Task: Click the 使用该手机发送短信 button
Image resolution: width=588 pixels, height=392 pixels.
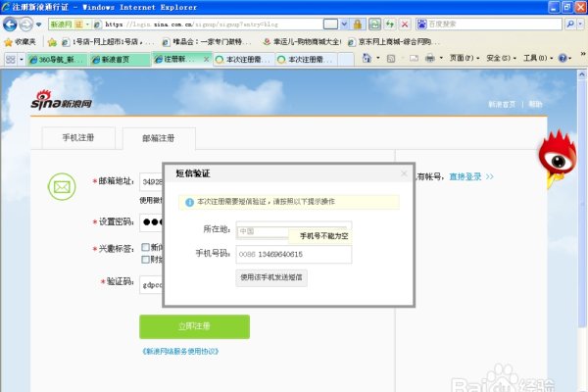Action: (x=271, y=277)
